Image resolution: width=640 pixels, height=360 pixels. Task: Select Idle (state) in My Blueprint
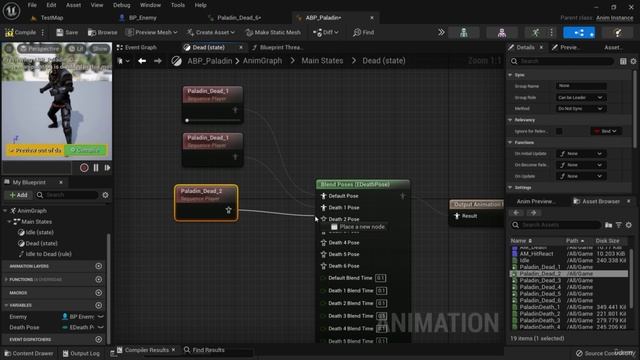(40, 232)
